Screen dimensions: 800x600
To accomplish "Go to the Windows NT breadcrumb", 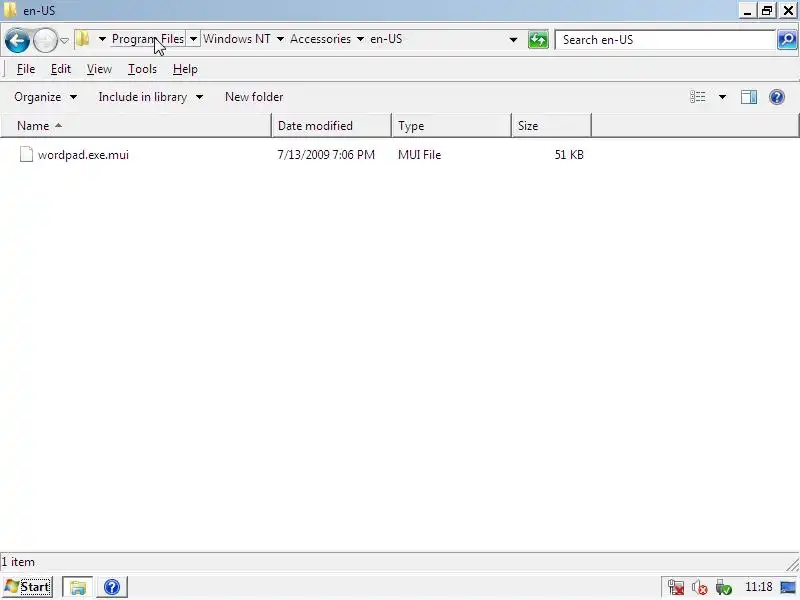I will tap(237, 39).
